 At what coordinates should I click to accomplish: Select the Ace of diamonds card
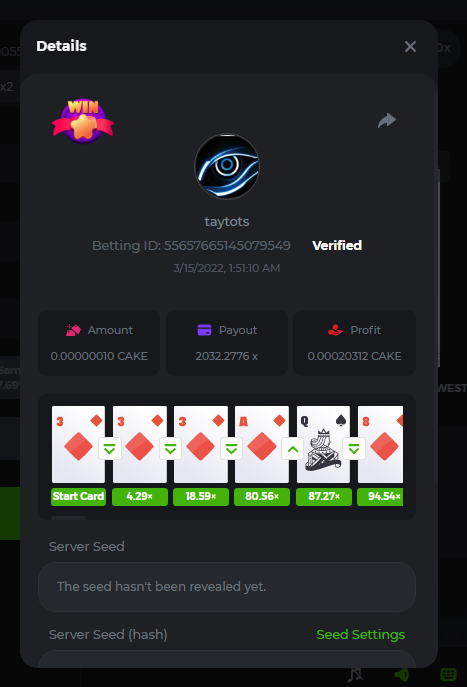coord(262,444)
